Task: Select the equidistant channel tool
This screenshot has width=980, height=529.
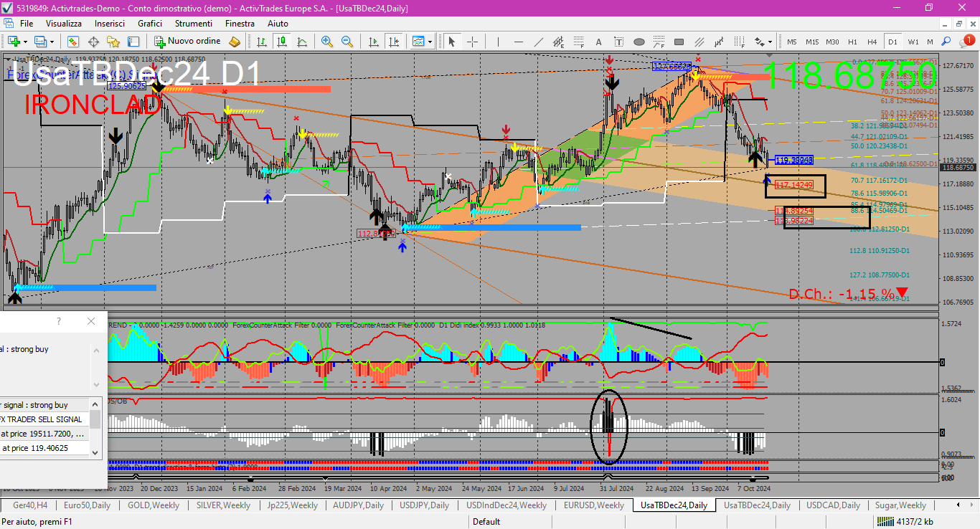Action: coord(559,42)
